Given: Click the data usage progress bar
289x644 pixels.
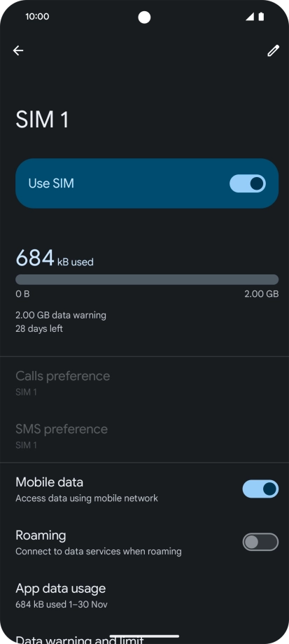Looking at the screenshot, I should (x=147, y=280).
